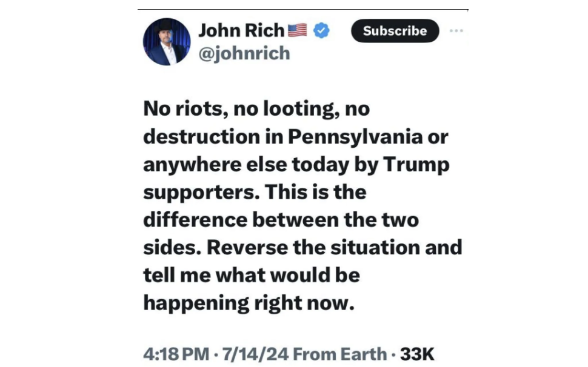Screen dimensions: 588x367
Task: Click the "difference between the two" line
Action: 281,219
